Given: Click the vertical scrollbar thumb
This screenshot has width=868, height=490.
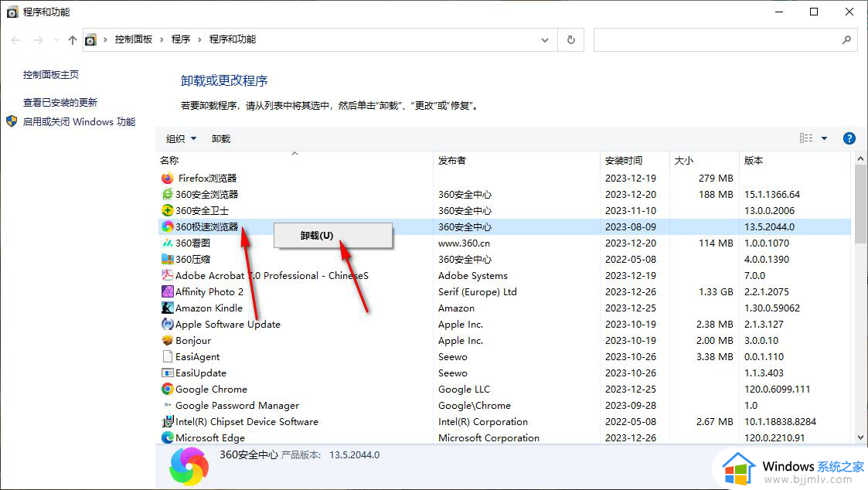Looking at the screenshot, I should click(x=860, y=204).
